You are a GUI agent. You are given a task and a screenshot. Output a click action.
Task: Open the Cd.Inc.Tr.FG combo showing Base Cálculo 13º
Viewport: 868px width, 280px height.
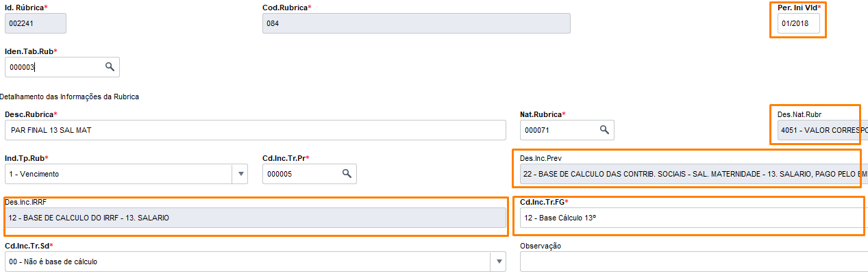[693, 218]
